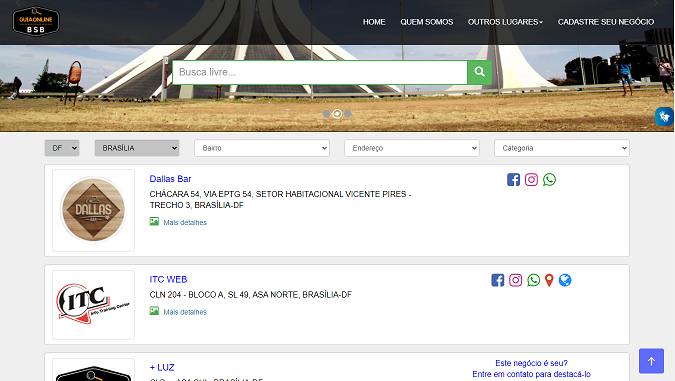Open the accessibility sign language widget
675x381 pixels.
664,116
